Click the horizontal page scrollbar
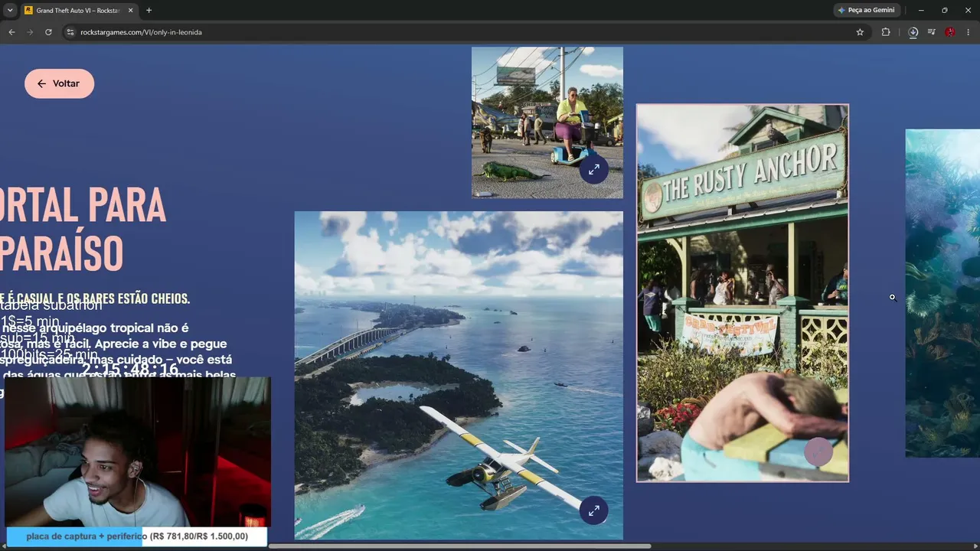 tap(459, 546)
